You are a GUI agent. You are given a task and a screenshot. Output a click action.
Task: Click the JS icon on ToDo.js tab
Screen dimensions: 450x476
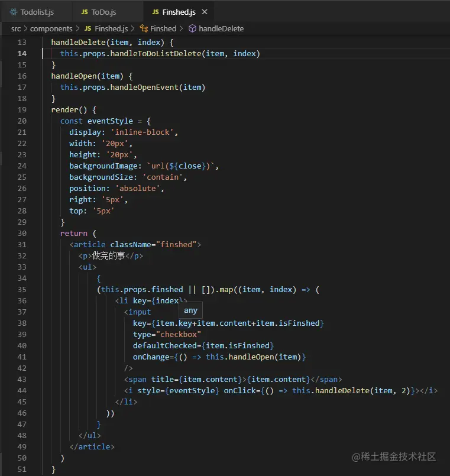coord(85,12)
